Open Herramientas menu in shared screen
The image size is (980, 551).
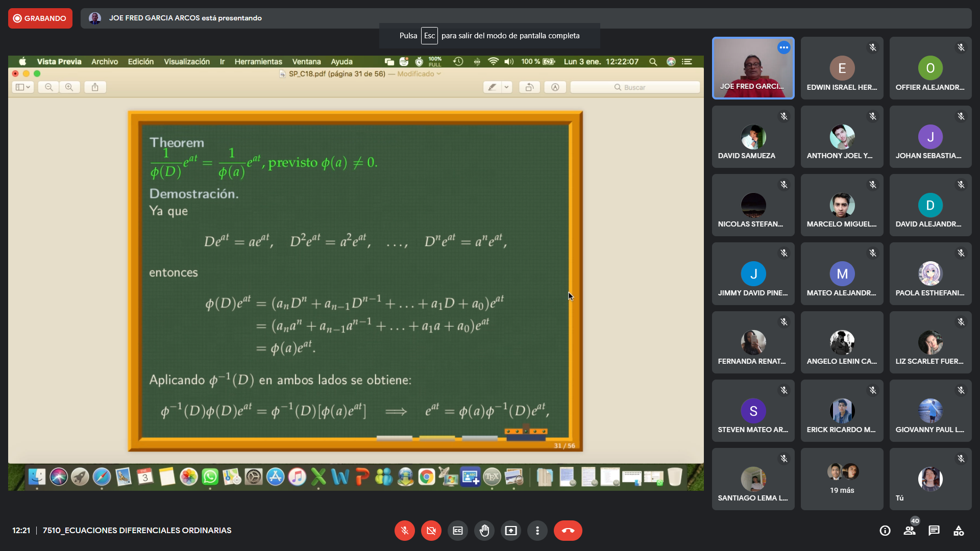coord(258,62)
